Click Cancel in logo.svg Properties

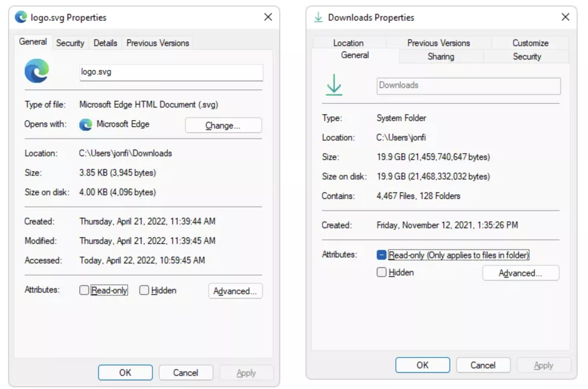(x=185, y=373)
